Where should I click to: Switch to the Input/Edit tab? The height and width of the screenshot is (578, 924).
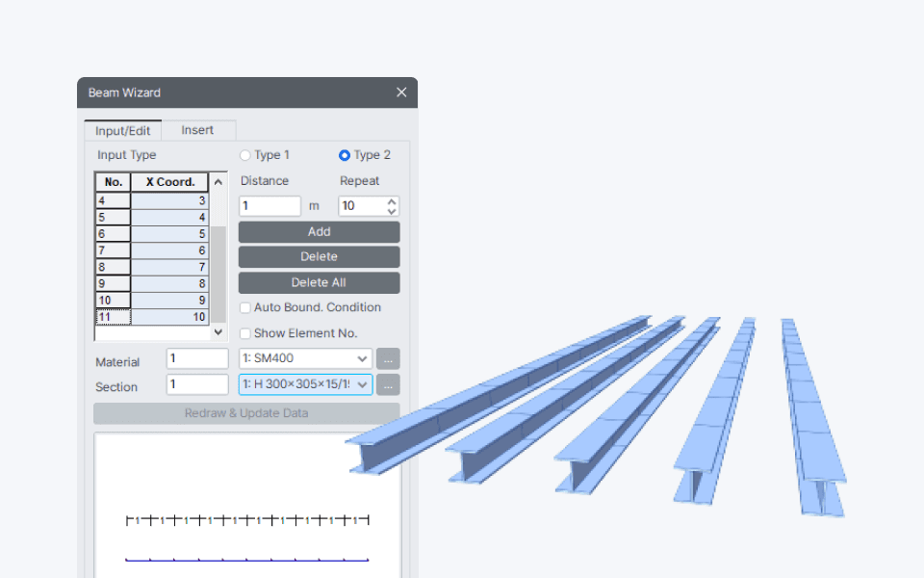tap(122, 130)
